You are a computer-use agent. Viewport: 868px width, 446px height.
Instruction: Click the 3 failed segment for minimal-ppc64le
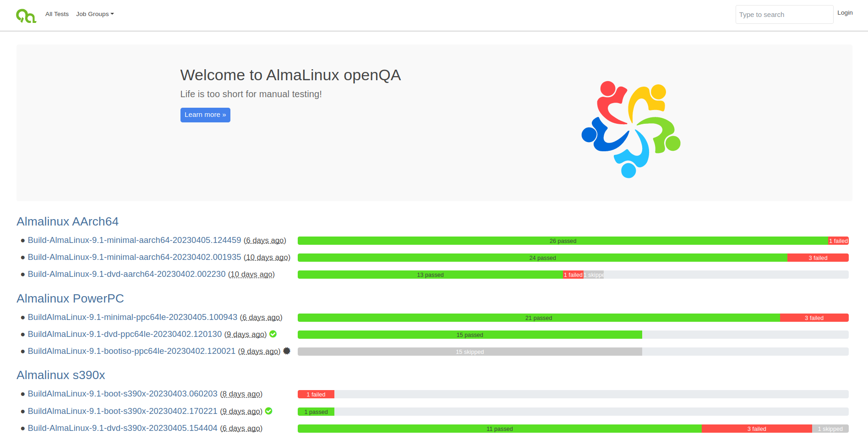coord(814,318)
